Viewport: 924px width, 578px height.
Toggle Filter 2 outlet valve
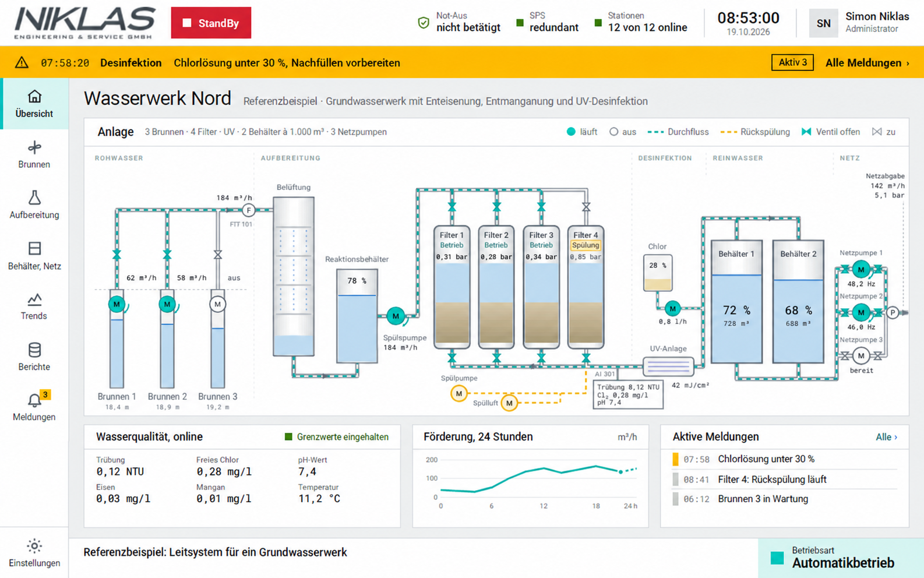tap(496, 357)
